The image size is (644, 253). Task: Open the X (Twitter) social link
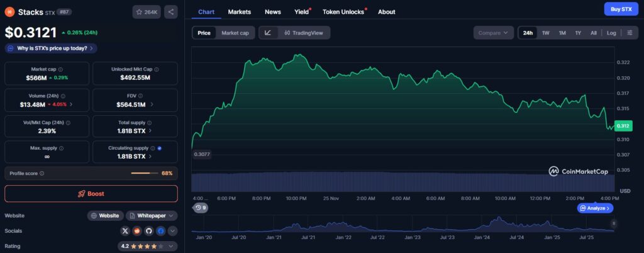tap(125, 231)
